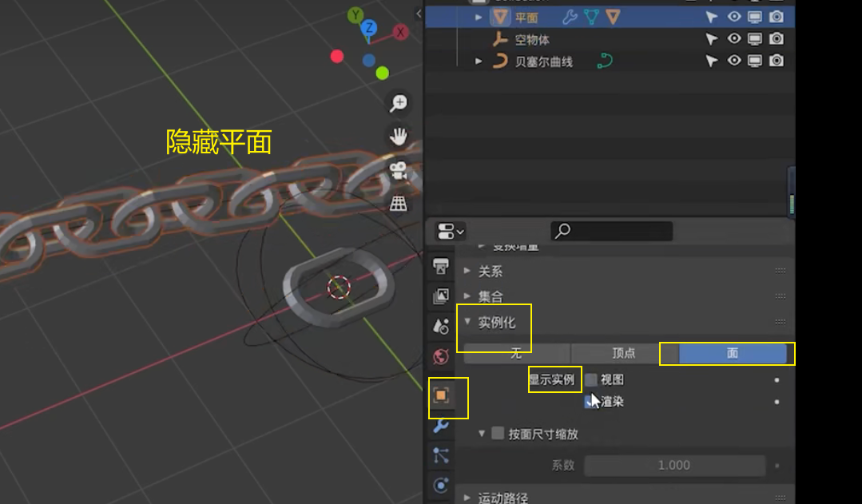This screenshot has height=504, width=862.
Task: Toggle the 视图 show instancer checkbox
Action: point(591,379)
